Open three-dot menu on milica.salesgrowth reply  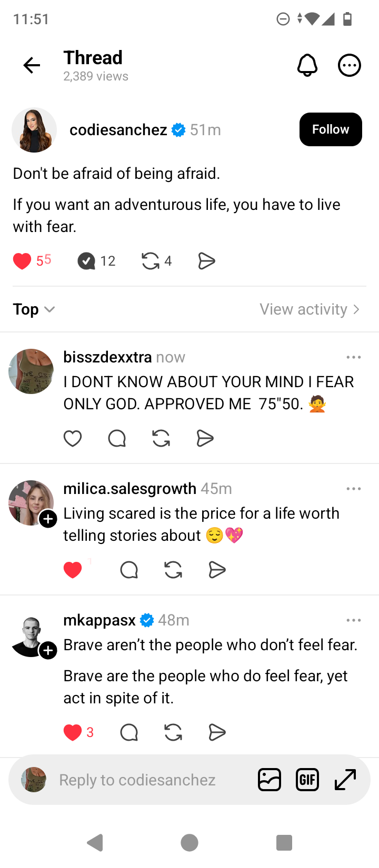[354, 489]
